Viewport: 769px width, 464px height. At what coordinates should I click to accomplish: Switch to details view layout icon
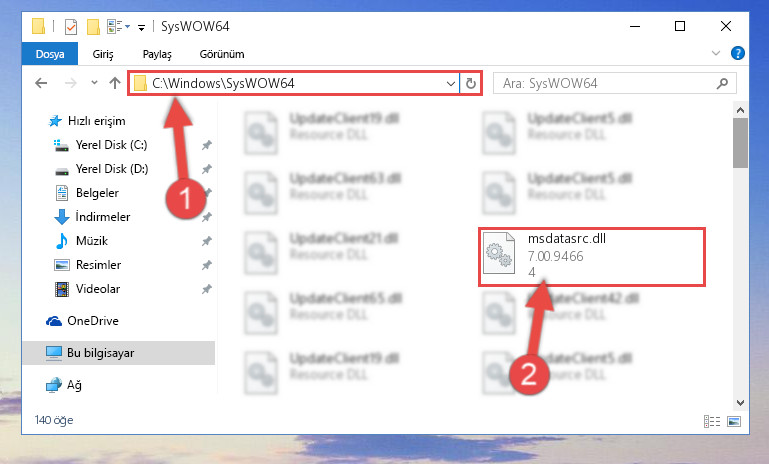[x=712, y=421]
